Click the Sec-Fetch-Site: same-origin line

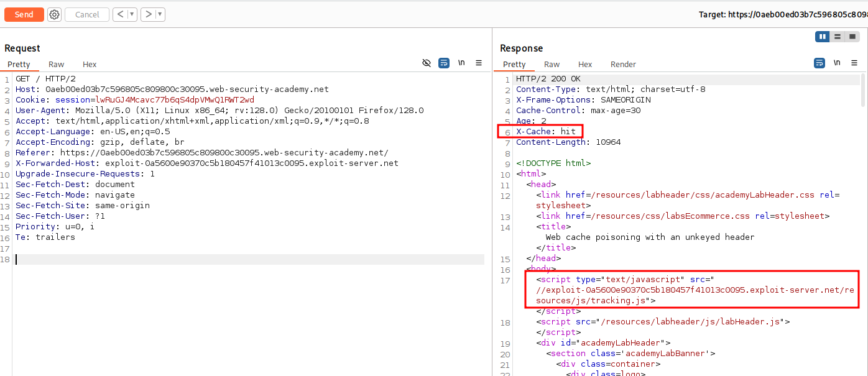pos(83,206)
